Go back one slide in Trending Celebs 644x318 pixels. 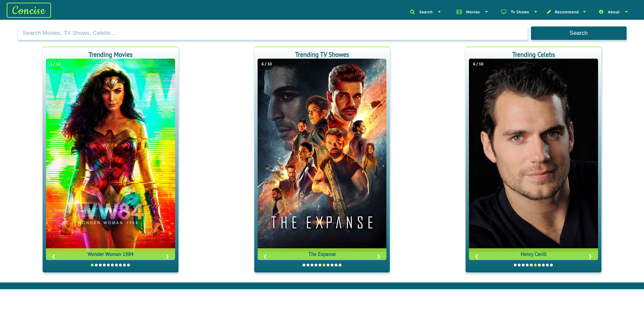coord(477,256)
